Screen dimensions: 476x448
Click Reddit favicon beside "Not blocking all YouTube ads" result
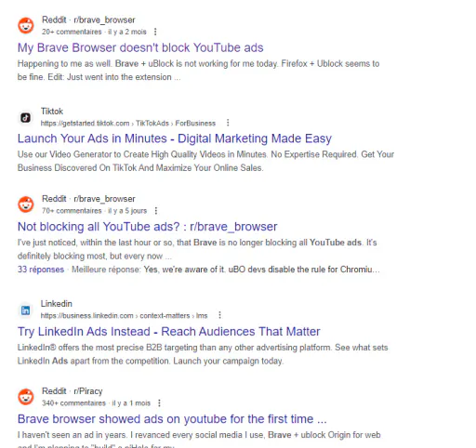click(26, 204)
